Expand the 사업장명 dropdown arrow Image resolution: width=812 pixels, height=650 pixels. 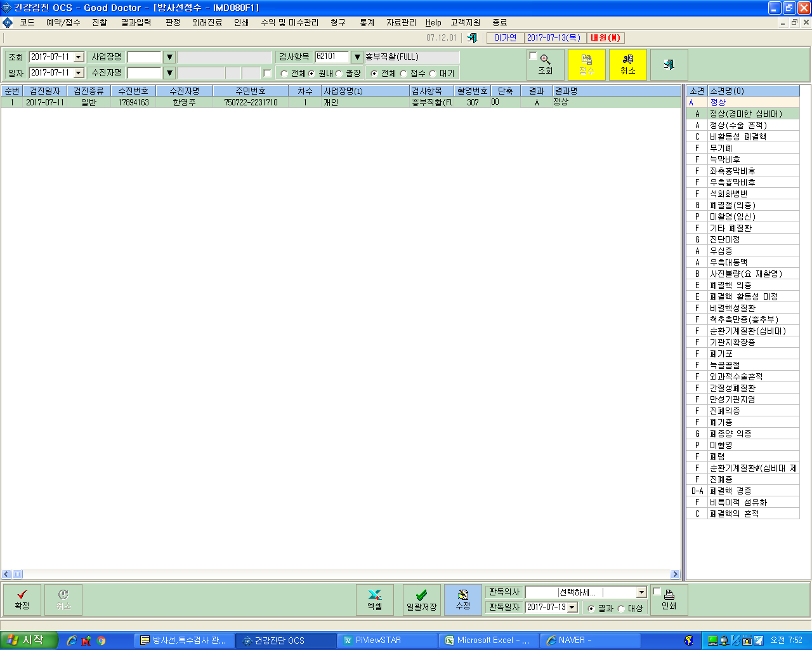169,57
